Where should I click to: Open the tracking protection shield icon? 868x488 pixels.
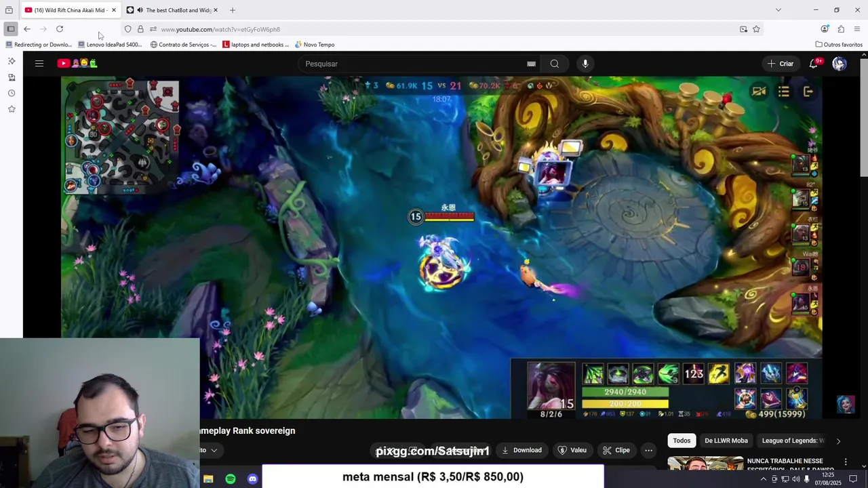[x=127, y=29]
